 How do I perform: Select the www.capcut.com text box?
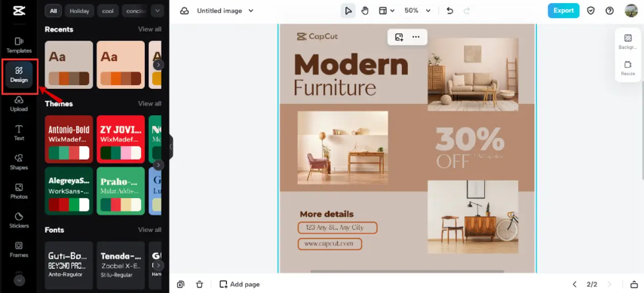pos(330,244)
